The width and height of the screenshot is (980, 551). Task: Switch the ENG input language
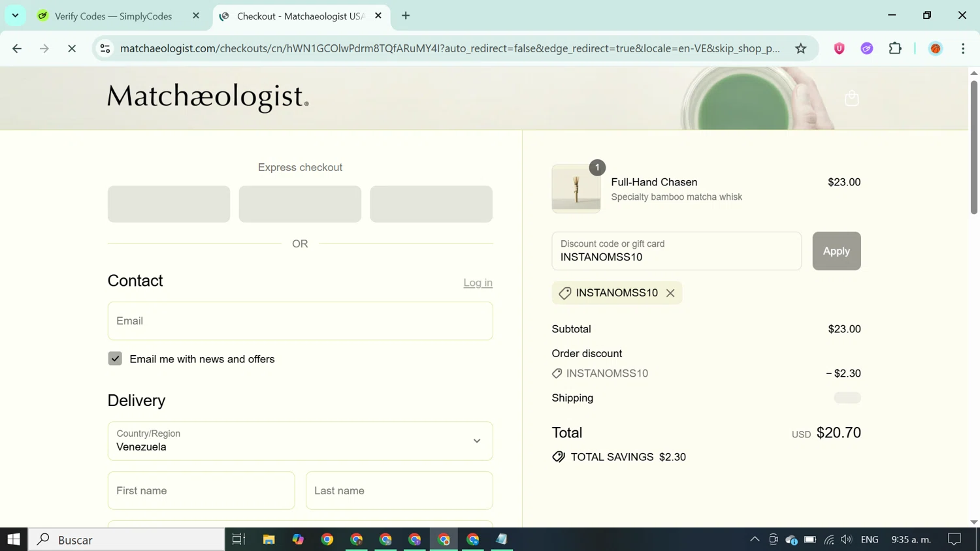870,539
